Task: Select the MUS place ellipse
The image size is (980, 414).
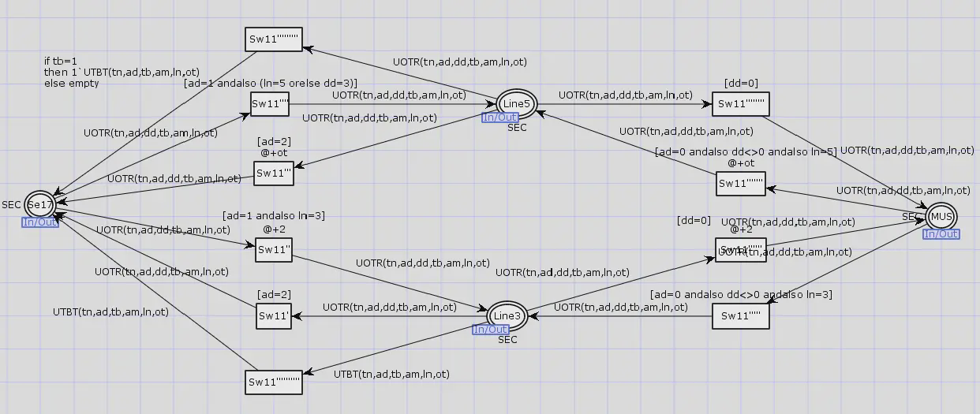Action: click(941, 216)
